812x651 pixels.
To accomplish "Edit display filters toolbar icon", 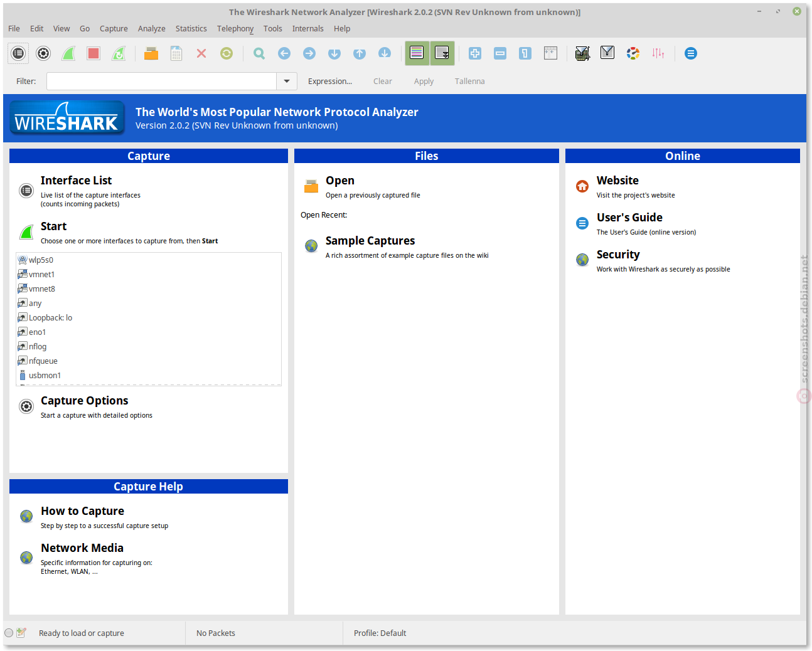I will point(607,53).
